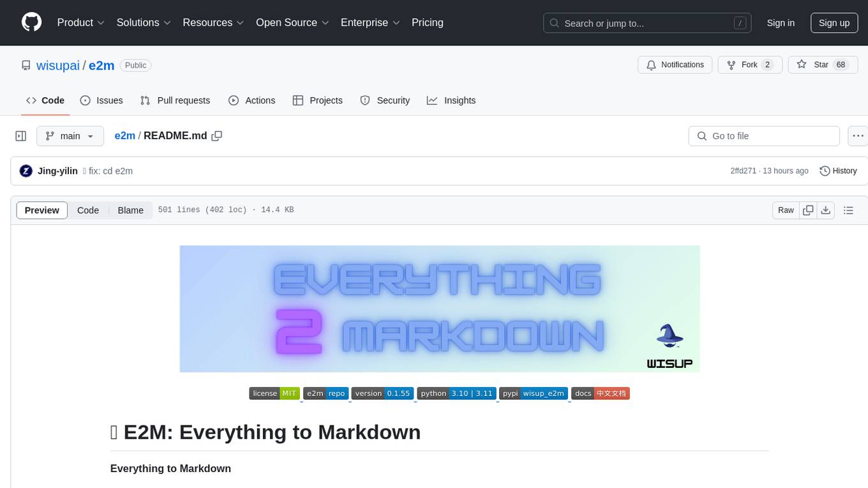
Task: Click the docs 中文文档 badge
Action: (601, 393)
